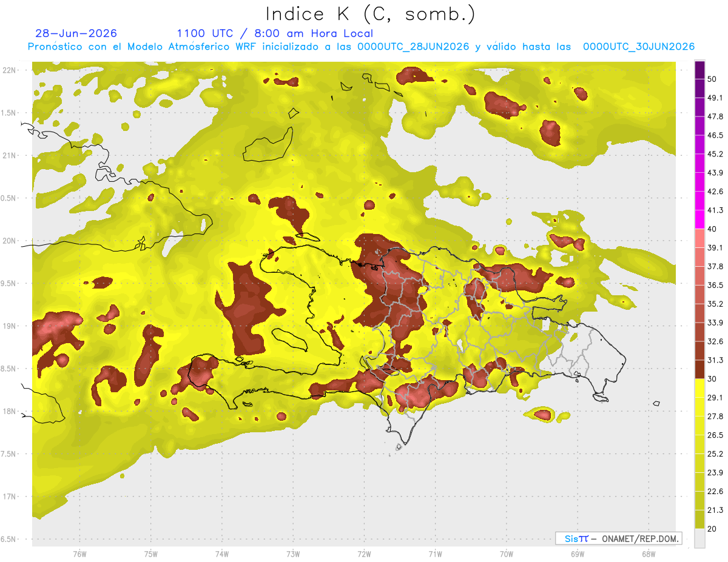Viewport: 728px width, 562px height.
Task: Click the latitude axis label "19N"
Action: (x=9, y=326)
